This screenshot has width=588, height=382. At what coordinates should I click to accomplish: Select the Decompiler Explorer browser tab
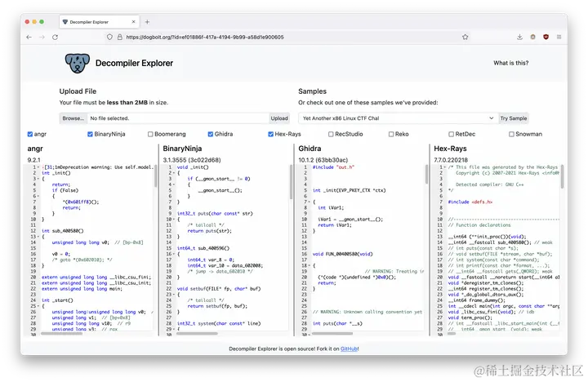point(99,22)
